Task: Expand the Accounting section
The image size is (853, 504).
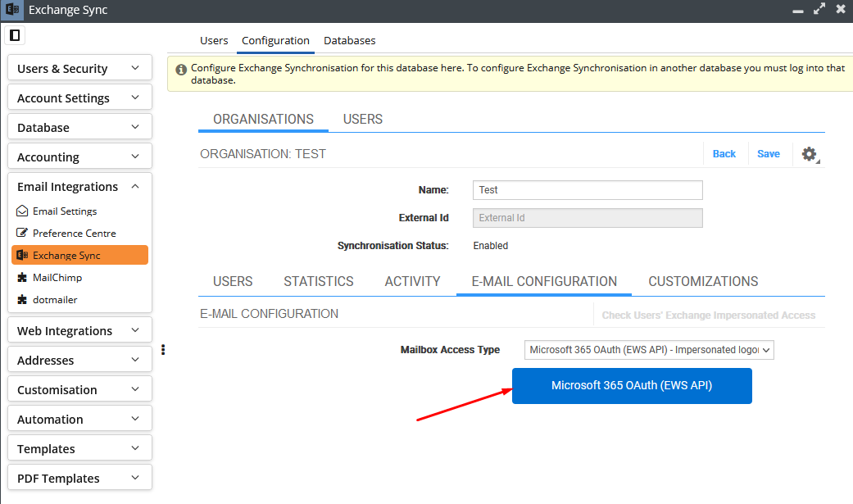Action: point(80,157)
